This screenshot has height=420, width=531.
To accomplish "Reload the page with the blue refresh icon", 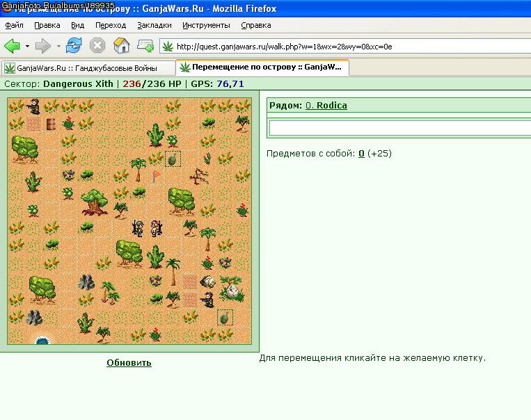I will point(74,46).
